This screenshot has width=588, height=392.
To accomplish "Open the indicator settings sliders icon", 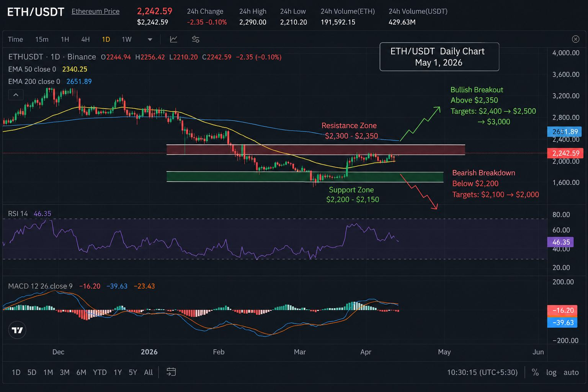I will (x=195, y=39).
